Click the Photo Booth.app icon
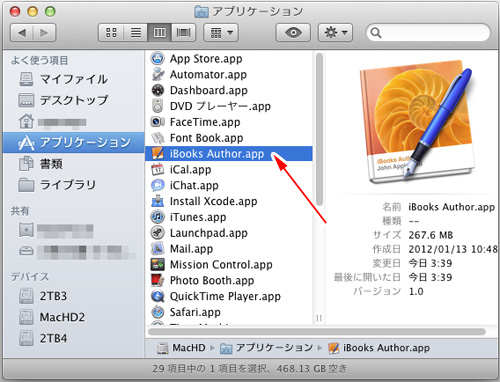This screenshot has width=500, height=382. tap(157, 280)
